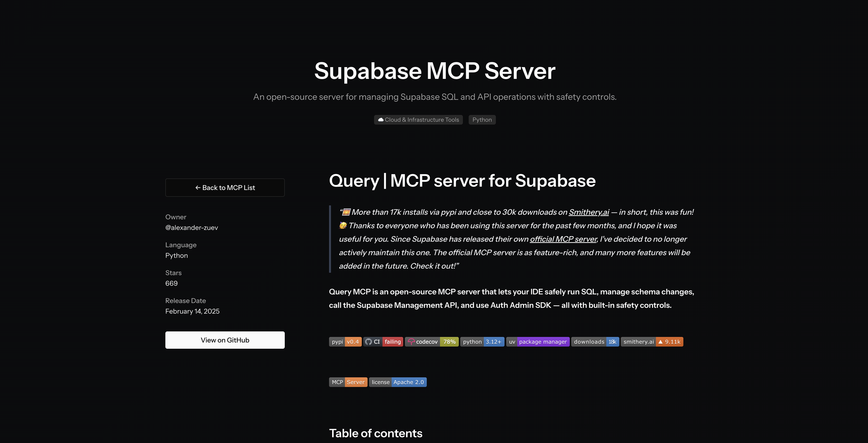This screenshot has height=443, width=868.
Task: Click the uv package manager badge
Action: coord(538,342)
